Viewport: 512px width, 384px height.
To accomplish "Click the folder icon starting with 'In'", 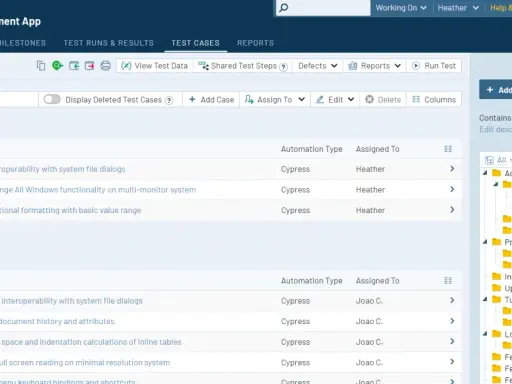I will (x=496, y=276).
